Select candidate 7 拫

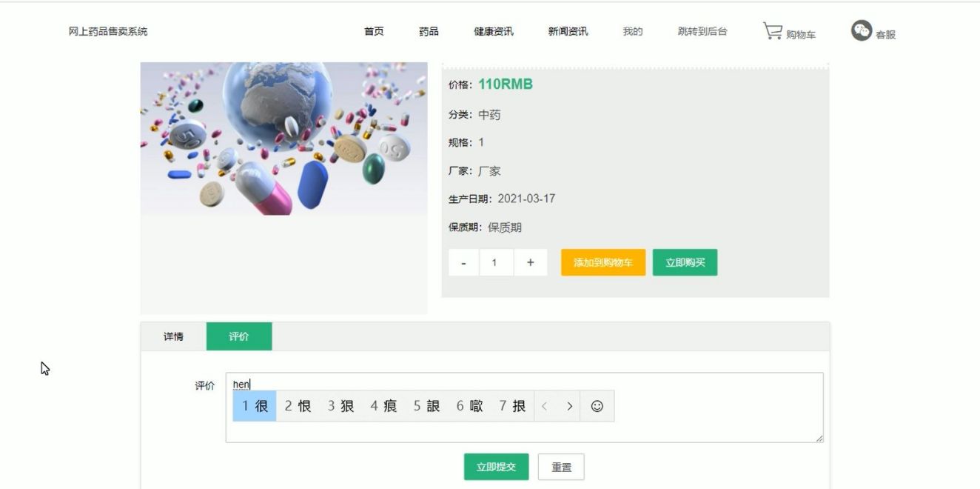coord(512,406)
